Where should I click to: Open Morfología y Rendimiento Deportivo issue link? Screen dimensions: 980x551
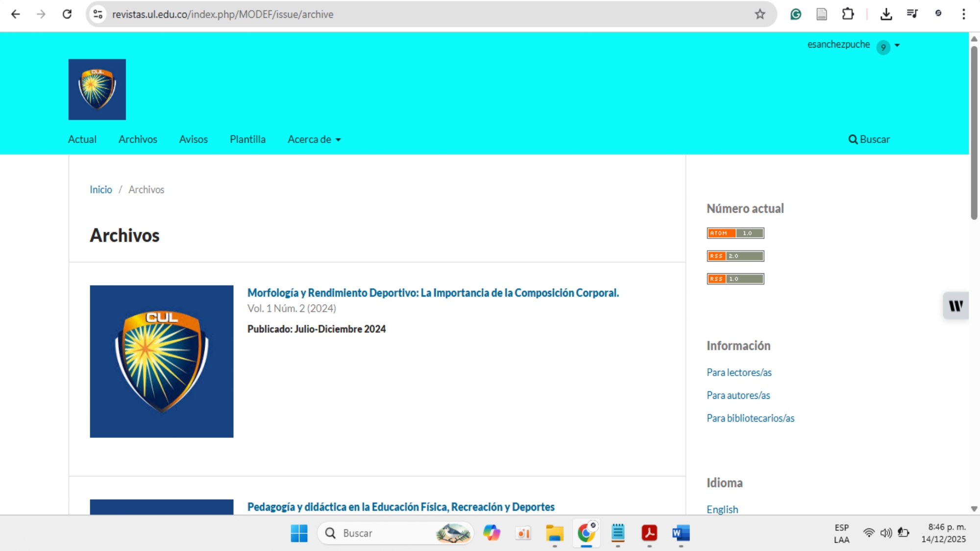[433, 293]
